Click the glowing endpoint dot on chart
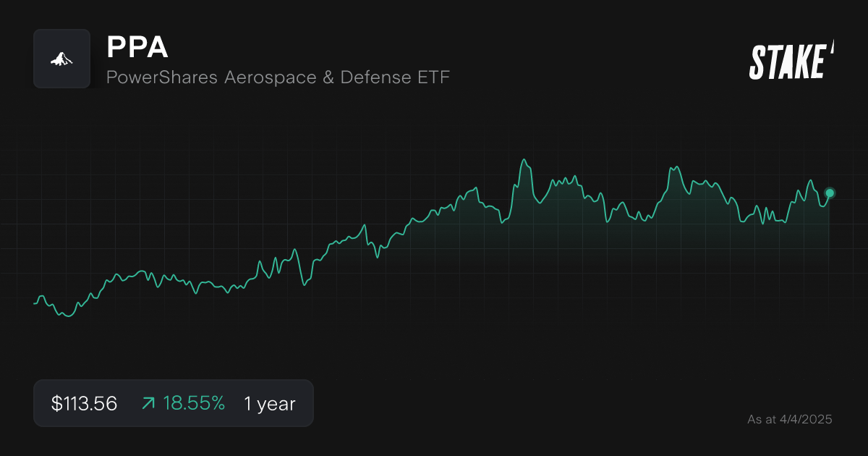 point(829,193)
